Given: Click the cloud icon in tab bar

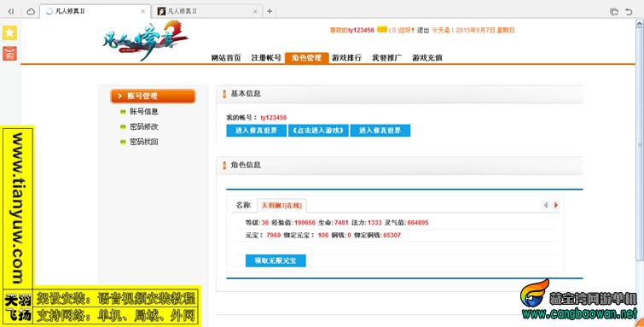Looking at the screenshot, I should coord(31,11).
